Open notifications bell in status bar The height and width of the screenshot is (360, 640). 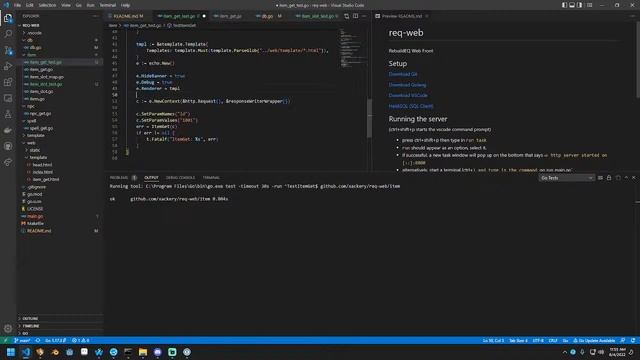pyautogui.click(x=633, y=340)
